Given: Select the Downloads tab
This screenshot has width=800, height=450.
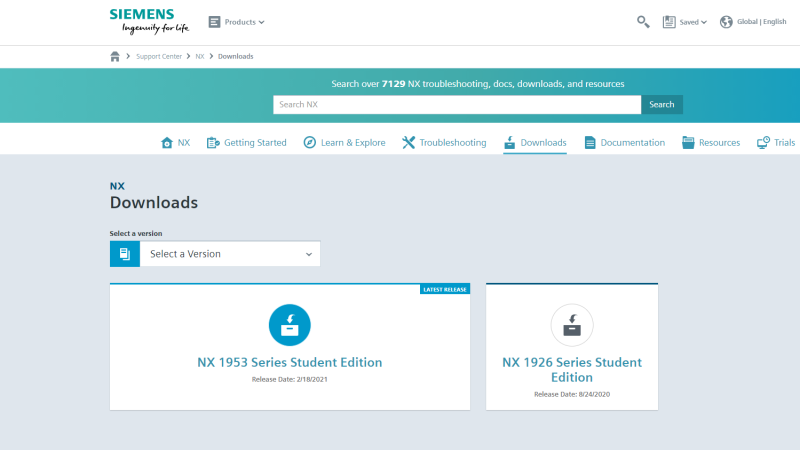Looking at the screenshot, I should tap(543, 142).
